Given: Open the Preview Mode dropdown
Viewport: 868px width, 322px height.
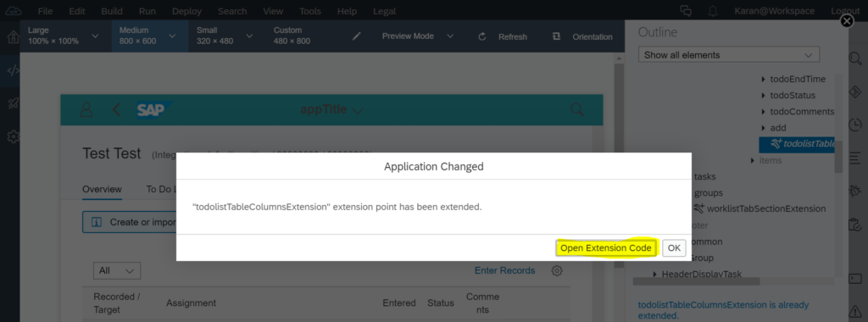Looking at the screenshot, I should click(x=417, y=36).
